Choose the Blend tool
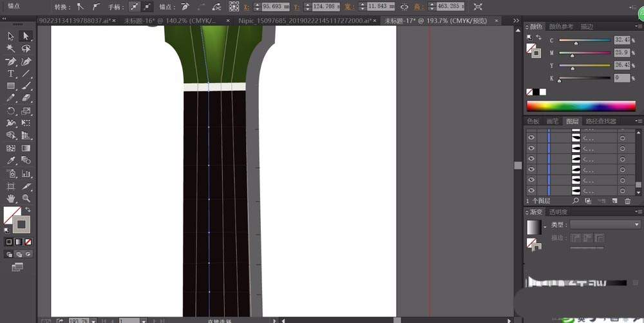Viewport: 644px width, 323px height. pyautogui.click(x=26, y=161)
